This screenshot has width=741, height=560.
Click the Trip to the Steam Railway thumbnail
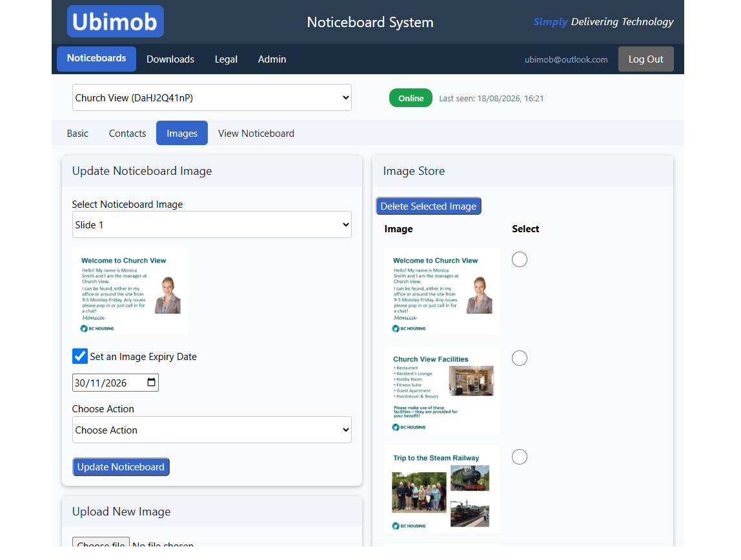point(442,488)
